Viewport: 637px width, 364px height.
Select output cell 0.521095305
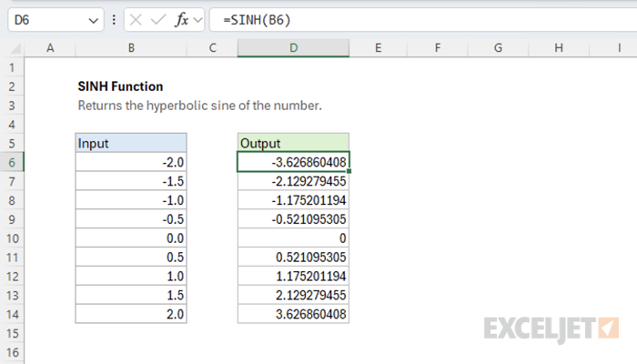(293, 258)
